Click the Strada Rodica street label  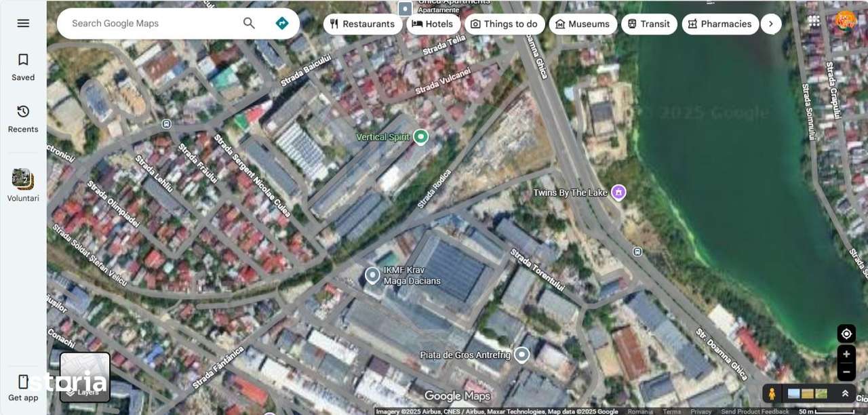point(435,189)
